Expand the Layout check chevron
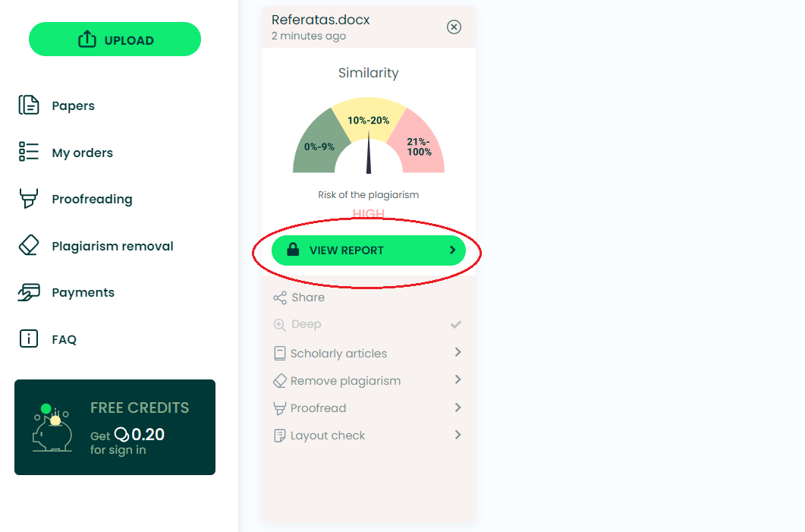Image resolution: width=805 pixels, height=532 pixels. 458,435
